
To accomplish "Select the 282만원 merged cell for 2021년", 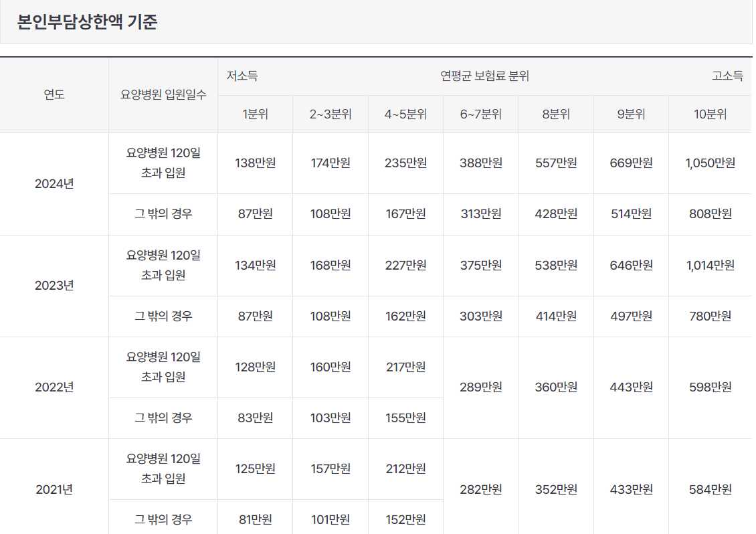I will point(480,488).
